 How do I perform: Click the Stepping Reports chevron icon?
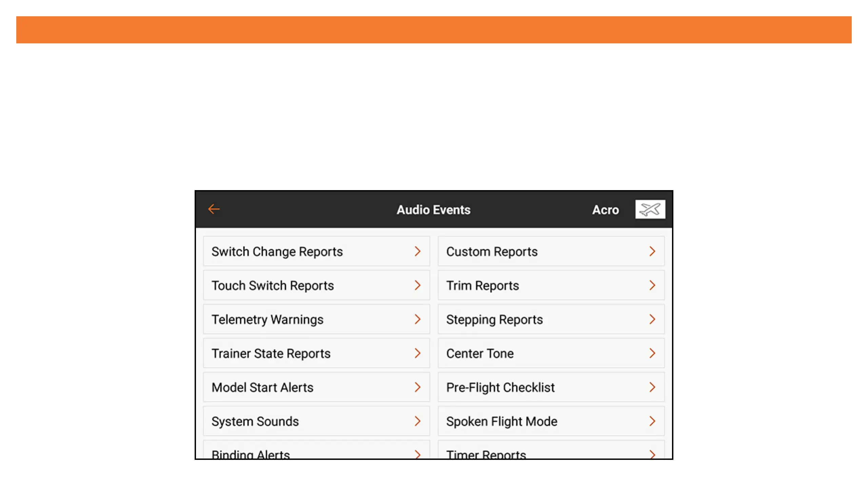click(x=652, y=319)
